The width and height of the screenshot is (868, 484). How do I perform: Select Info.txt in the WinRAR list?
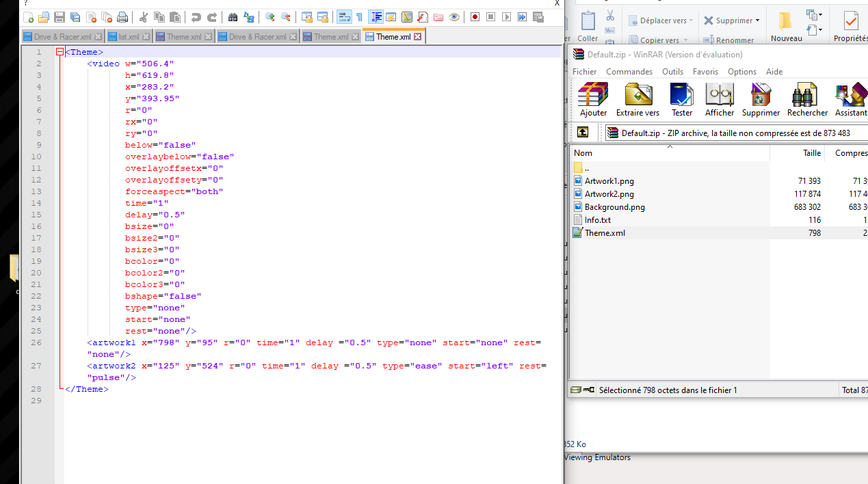597,220
